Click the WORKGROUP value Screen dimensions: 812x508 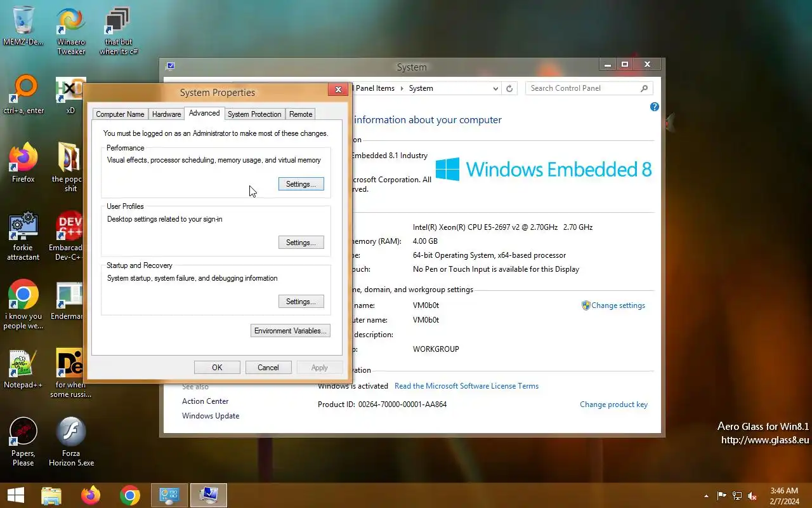pos(436,349)
